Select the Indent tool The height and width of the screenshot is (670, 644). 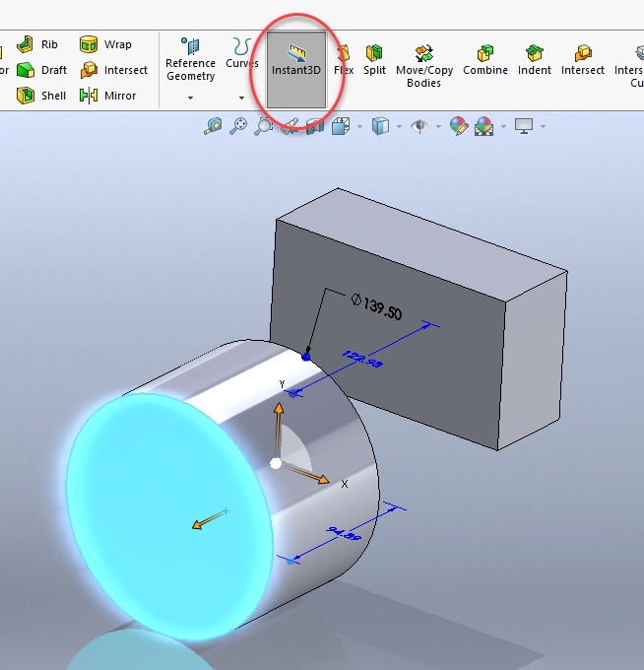click(535, 60)
